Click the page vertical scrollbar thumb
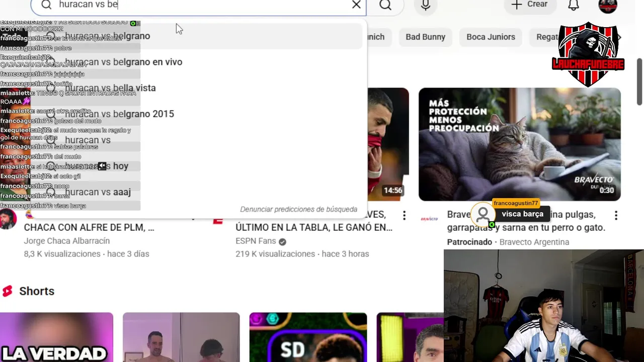 point(639,82)
